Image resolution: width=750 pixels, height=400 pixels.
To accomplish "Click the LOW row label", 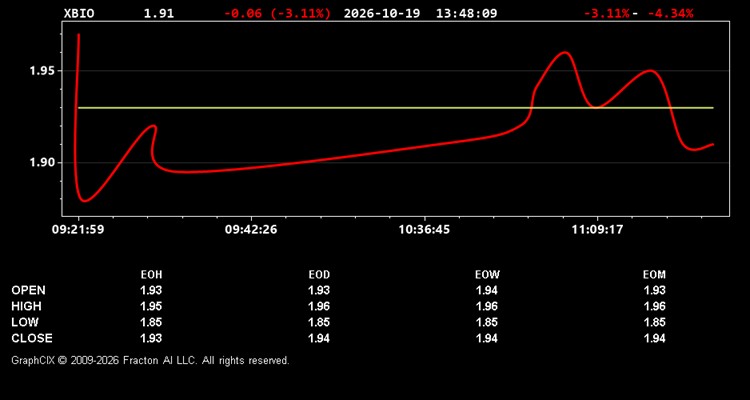I will 25,322.
